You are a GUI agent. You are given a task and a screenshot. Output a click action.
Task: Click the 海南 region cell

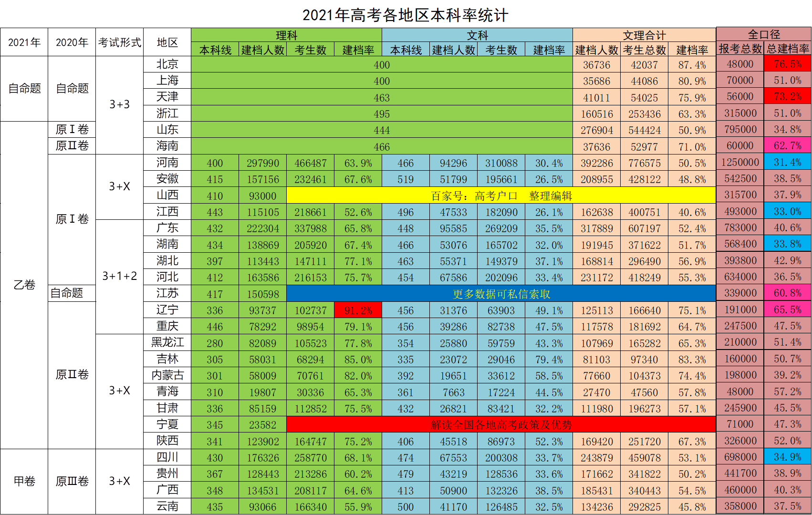pos(167,146)
